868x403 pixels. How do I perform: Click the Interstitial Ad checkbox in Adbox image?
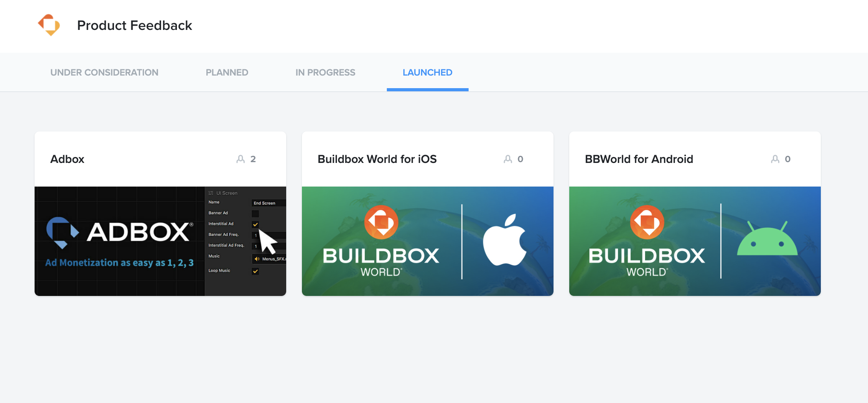[x=255, y=224]
